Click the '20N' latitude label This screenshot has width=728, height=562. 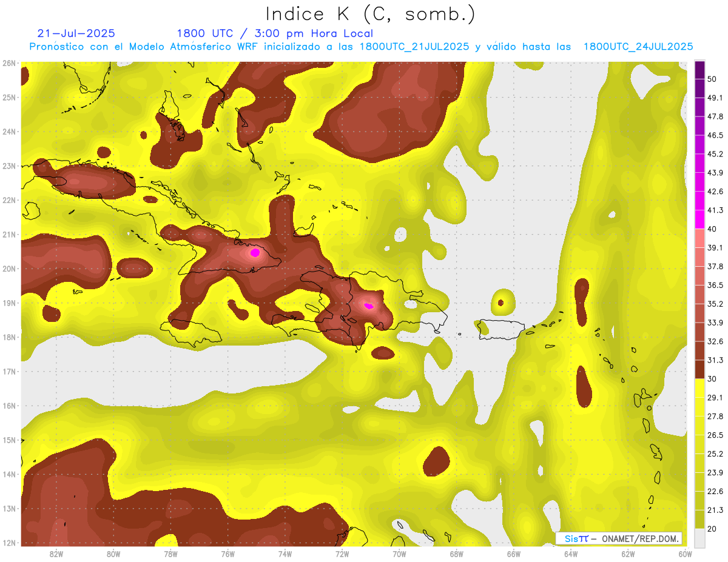(9, 269)
